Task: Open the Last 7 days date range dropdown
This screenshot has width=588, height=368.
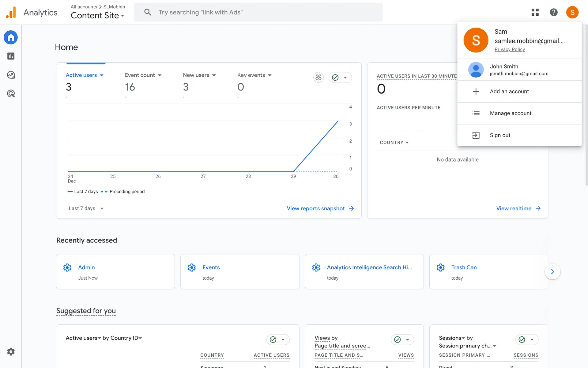Action: pos(86,209)
